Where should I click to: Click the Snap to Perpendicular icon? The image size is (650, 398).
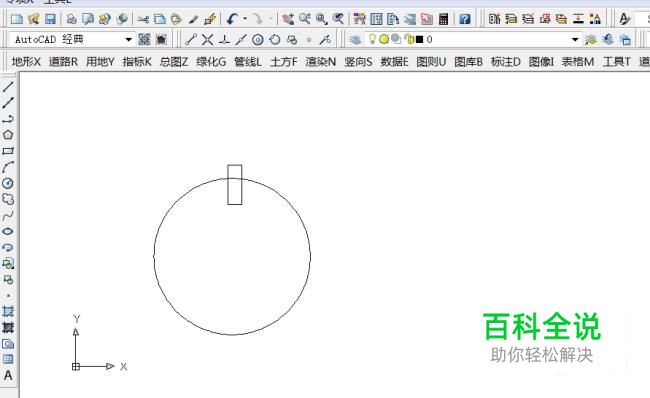click(x=224, y=40)
